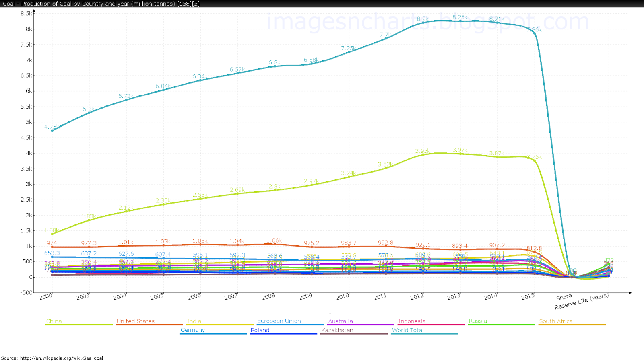This screenshot has width=644, height=362.
Task: Select the Kazakhstan legend label
Action: click(x=336, y=330)
